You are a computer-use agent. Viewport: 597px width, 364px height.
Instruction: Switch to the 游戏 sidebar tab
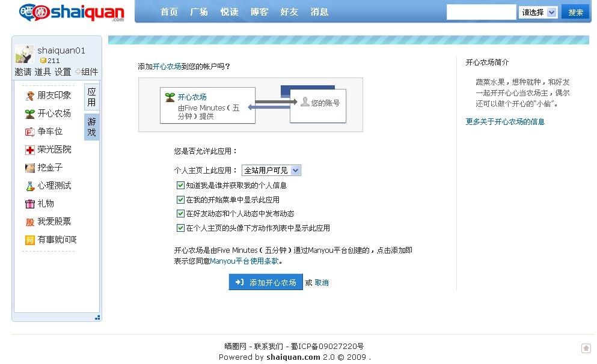click(x=91, y=127)
